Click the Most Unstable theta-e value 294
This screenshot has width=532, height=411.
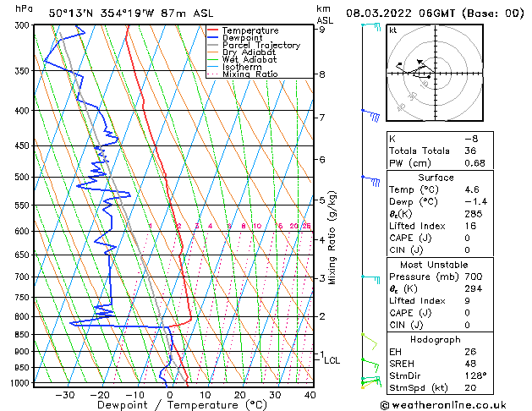(474, 288)
